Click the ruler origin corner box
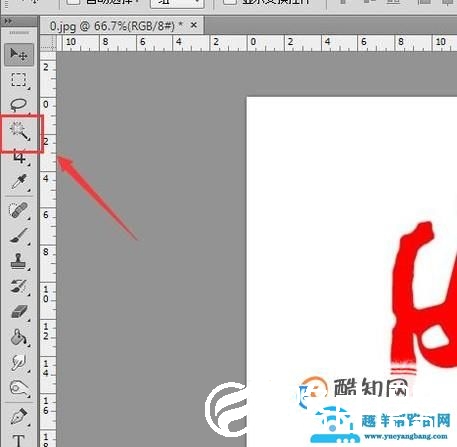The image size is (457, 447). click(48, 43)
